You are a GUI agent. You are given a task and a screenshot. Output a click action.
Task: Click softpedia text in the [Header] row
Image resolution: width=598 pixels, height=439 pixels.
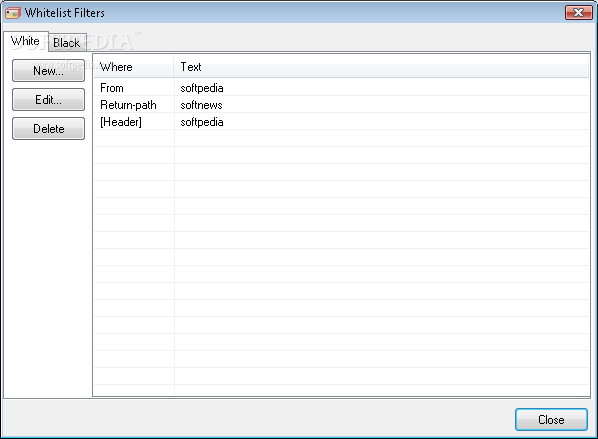point(202,122)
